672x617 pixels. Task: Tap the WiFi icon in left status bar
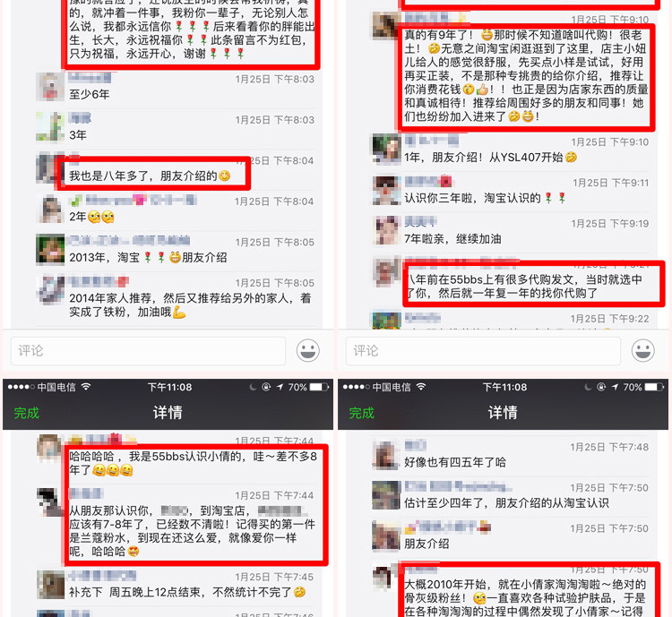point(86,387)
